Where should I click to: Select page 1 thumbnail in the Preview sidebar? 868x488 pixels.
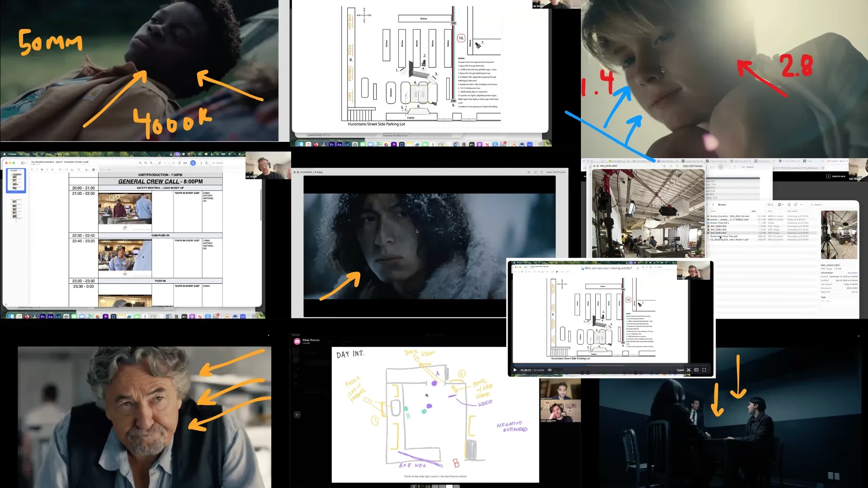click(x=16, y=180)
